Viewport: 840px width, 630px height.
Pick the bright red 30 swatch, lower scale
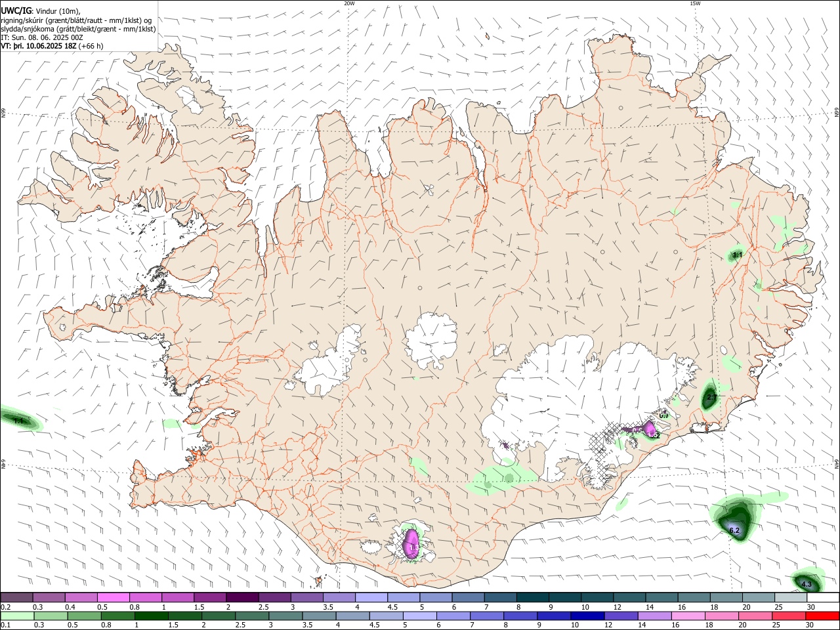pos(822,616)
